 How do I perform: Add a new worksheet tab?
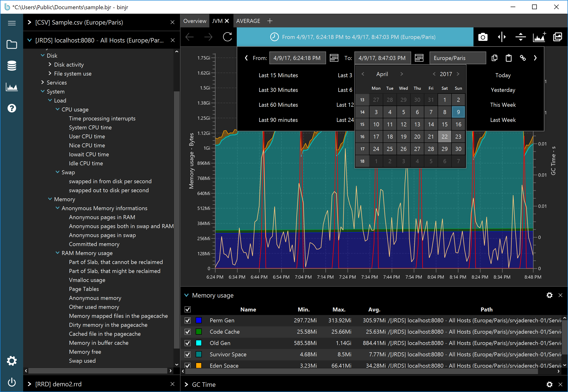pos(270,21)
